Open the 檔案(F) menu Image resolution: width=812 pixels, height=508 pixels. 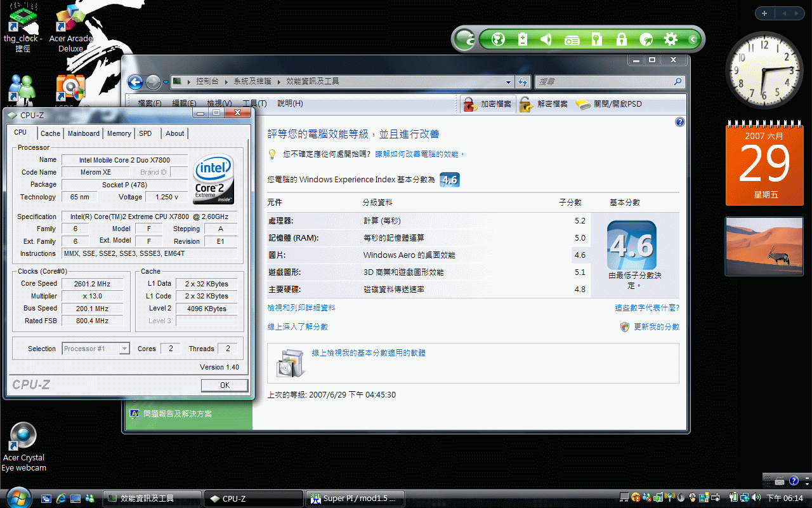[150, 104]
